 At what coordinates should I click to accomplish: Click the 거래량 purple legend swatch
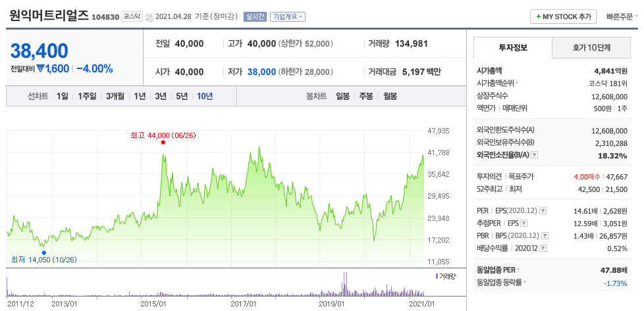436,277
